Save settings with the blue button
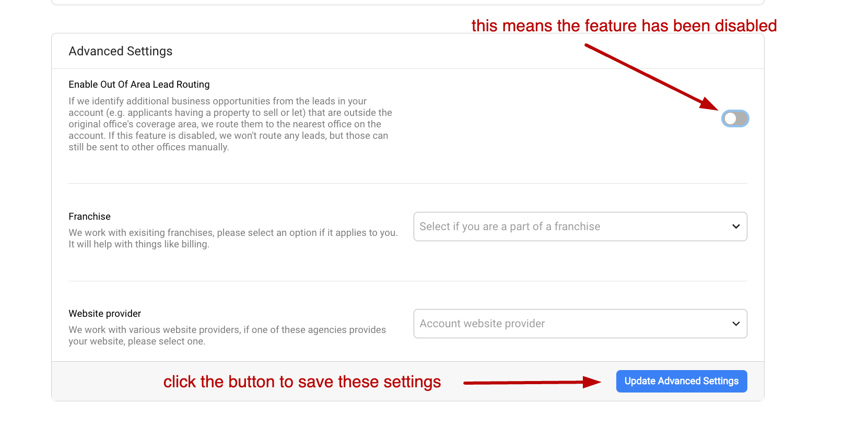Viewport: 868px width, 428px height. point(681,381)
